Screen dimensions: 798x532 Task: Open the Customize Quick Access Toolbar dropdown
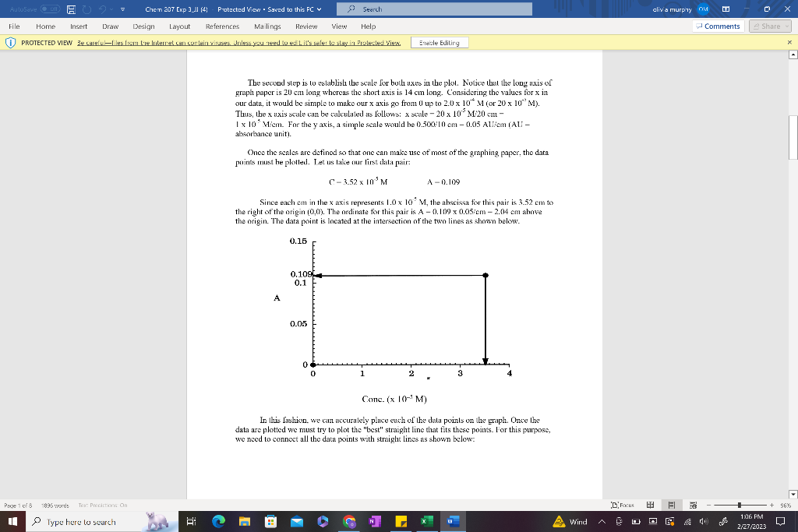click(x=122, y=9)
